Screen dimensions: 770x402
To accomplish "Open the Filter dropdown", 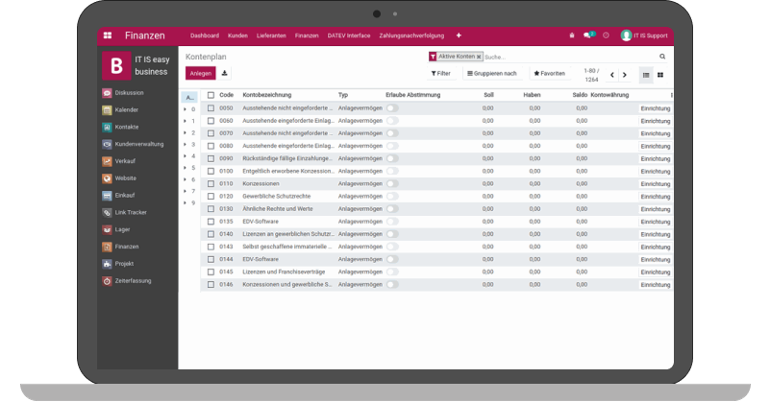I will pyautogui.click(x=440, y=73).
